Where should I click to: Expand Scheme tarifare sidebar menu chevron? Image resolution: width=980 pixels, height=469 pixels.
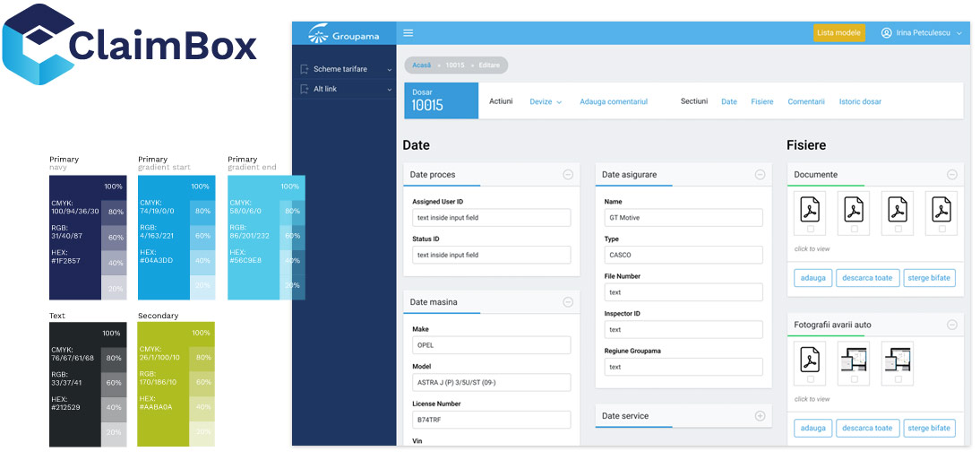[390, 70]
